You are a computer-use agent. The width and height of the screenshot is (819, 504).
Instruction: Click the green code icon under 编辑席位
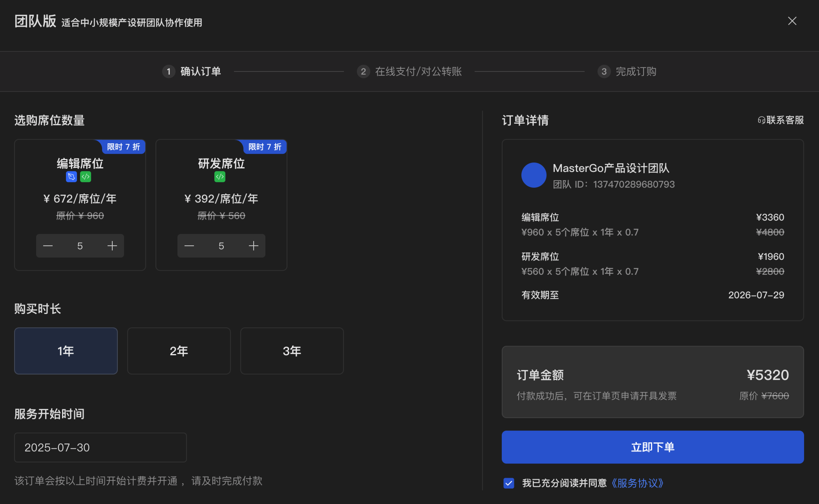coord(86,177)
